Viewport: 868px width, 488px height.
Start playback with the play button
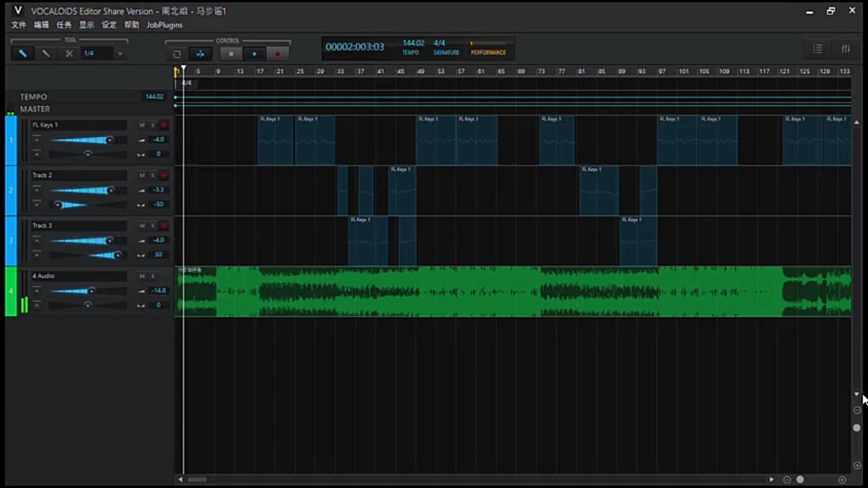tap(254, 54)
